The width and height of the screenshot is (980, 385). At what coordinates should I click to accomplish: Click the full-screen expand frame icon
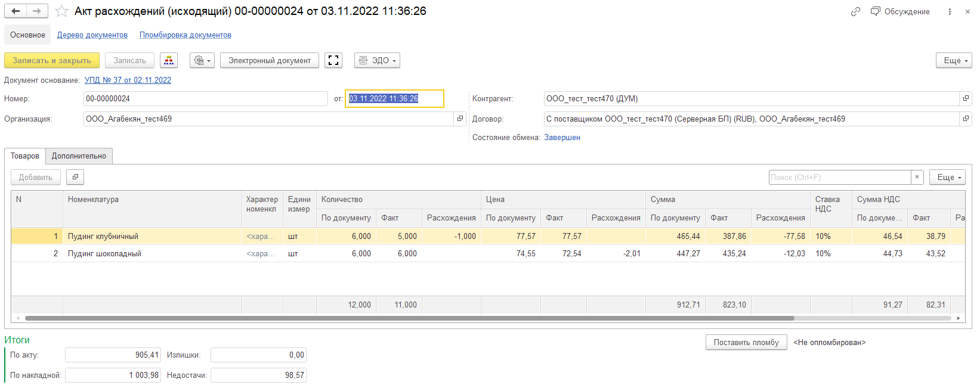pyautogui.click(x=333, y=60)
